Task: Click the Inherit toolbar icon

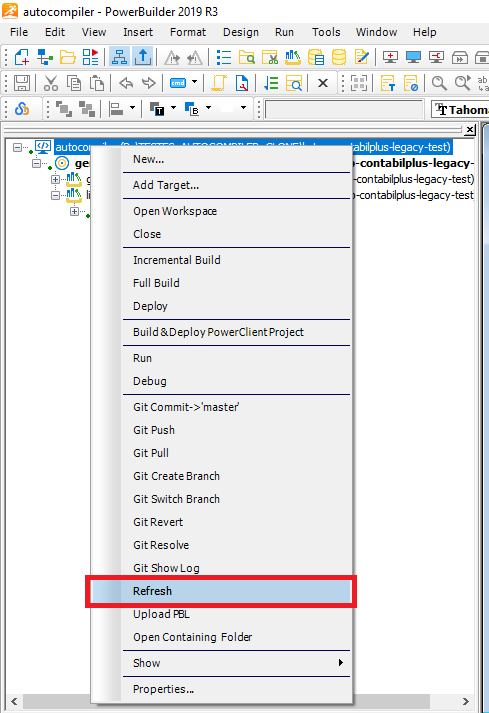Action: pos(45,57)
